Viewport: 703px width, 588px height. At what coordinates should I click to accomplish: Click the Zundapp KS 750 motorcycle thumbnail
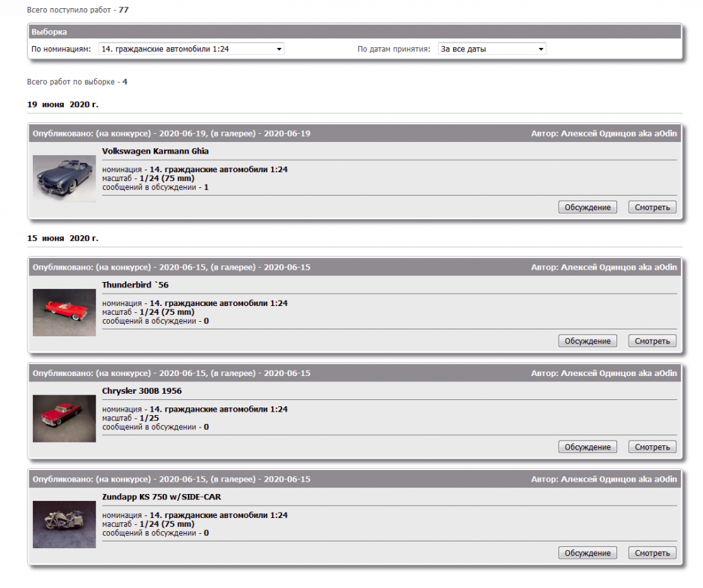pyautogui.click(x=64, y=524)
